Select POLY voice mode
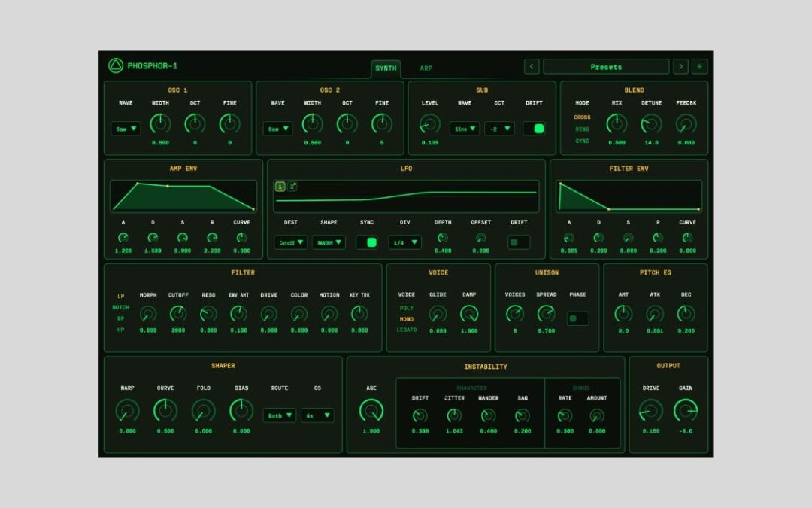 click(x=407, y=308)
